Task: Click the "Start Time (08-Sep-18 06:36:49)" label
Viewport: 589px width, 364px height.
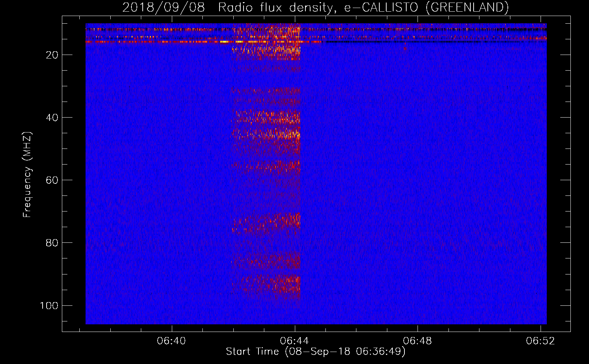Action: tap(316, 352)
